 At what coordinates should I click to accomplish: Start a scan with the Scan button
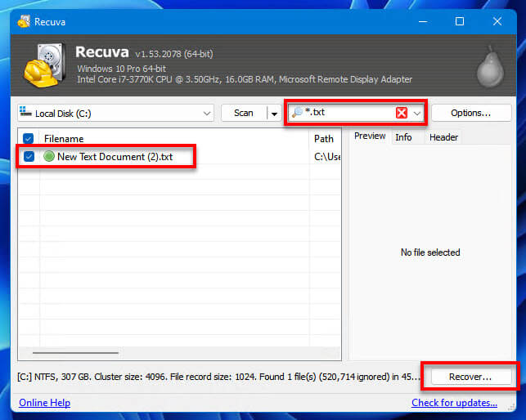click(244, 113)
